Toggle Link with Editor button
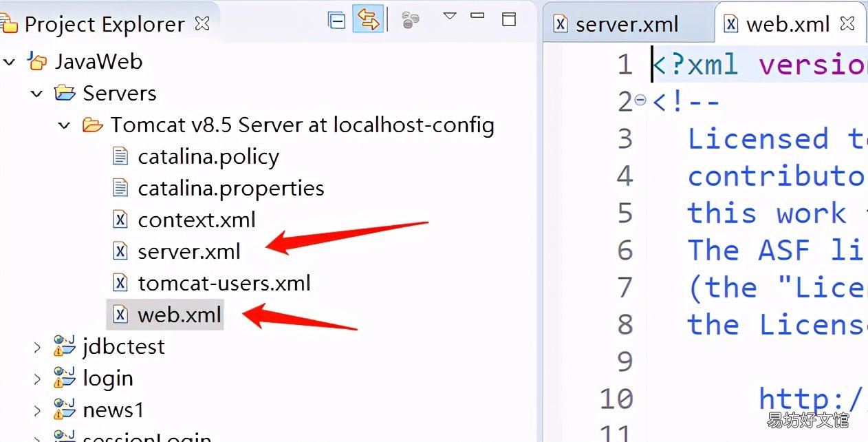This screenshot has height=442, width=868. point(368,20)
